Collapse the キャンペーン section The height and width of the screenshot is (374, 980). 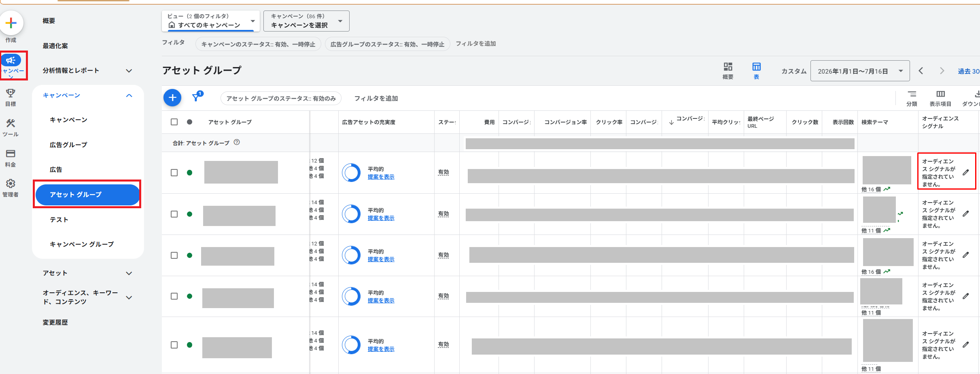[129, 95]
